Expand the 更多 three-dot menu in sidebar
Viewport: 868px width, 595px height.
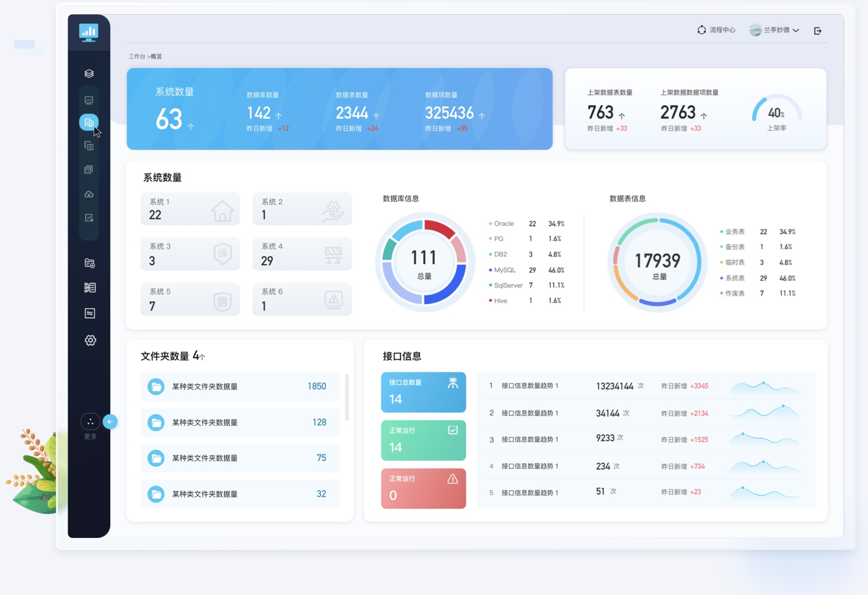(90, 422)
